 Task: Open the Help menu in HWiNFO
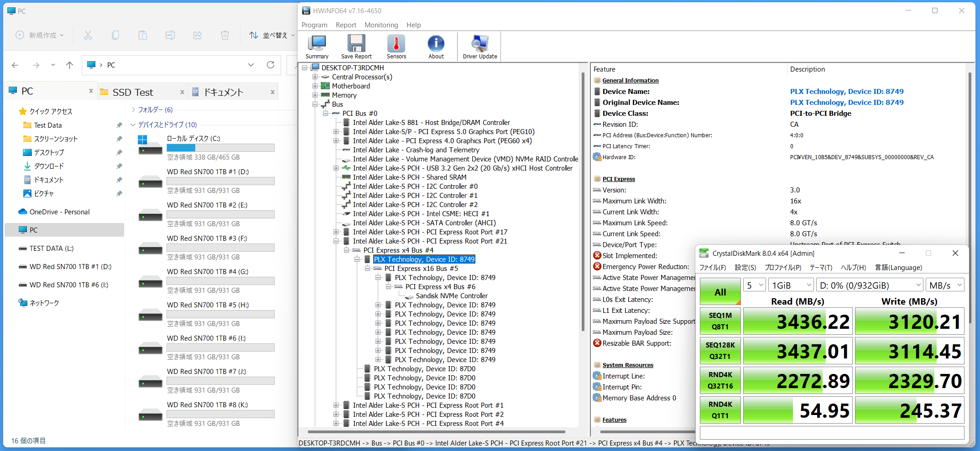[413, 25]
